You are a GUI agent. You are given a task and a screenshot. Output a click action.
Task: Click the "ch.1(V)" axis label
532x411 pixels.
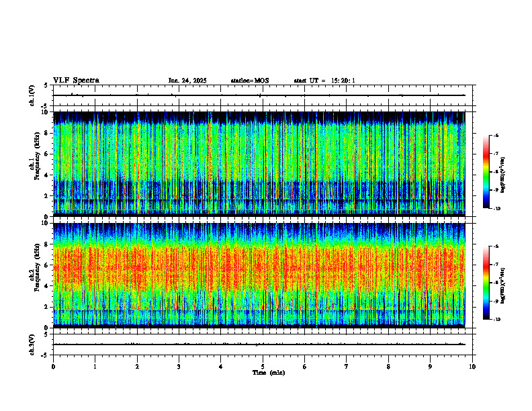[x=32, y=95]
